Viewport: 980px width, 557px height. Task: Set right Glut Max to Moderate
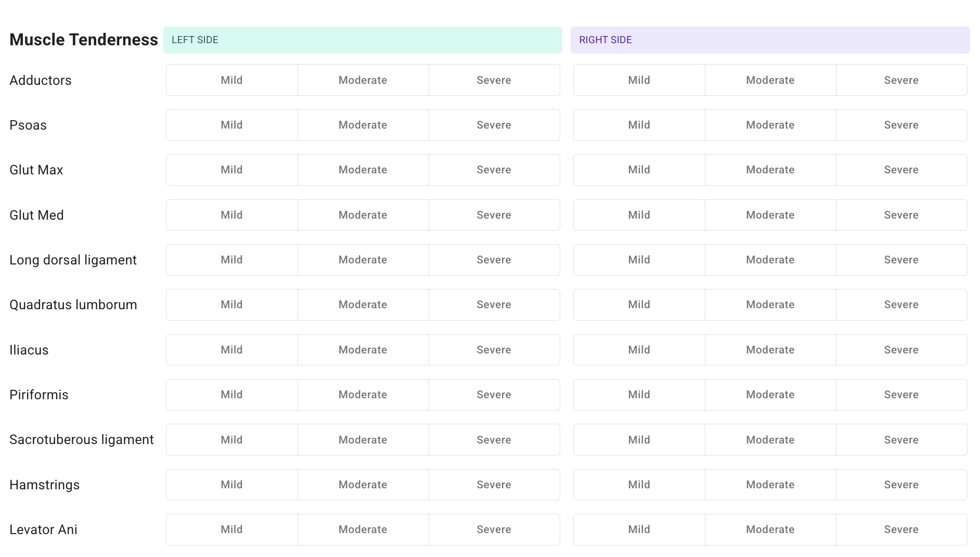click(770, 170)
